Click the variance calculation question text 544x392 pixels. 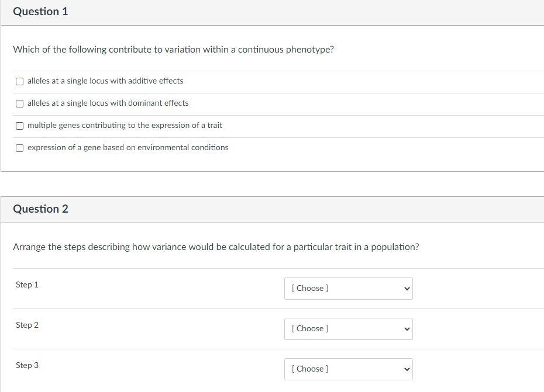(x=216, y=247)
